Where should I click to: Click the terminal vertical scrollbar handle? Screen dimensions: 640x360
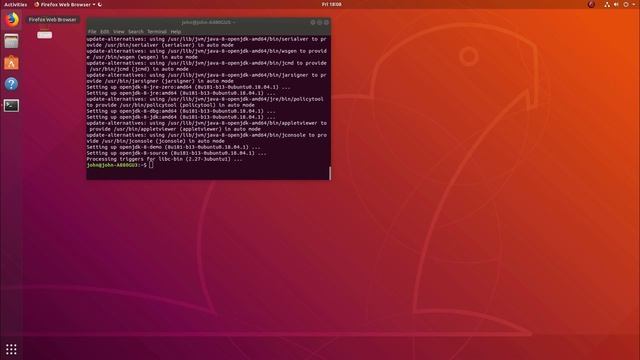329,173
